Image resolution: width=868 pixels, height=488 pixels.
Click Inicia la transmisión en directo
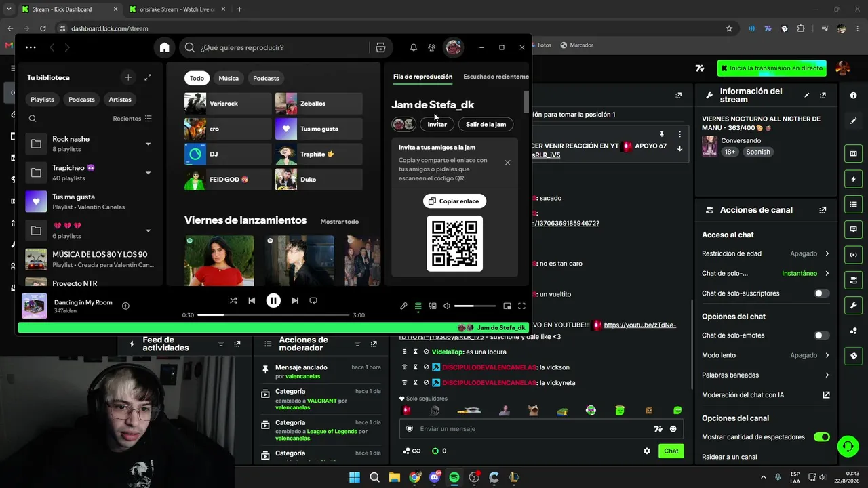point(772,68)
